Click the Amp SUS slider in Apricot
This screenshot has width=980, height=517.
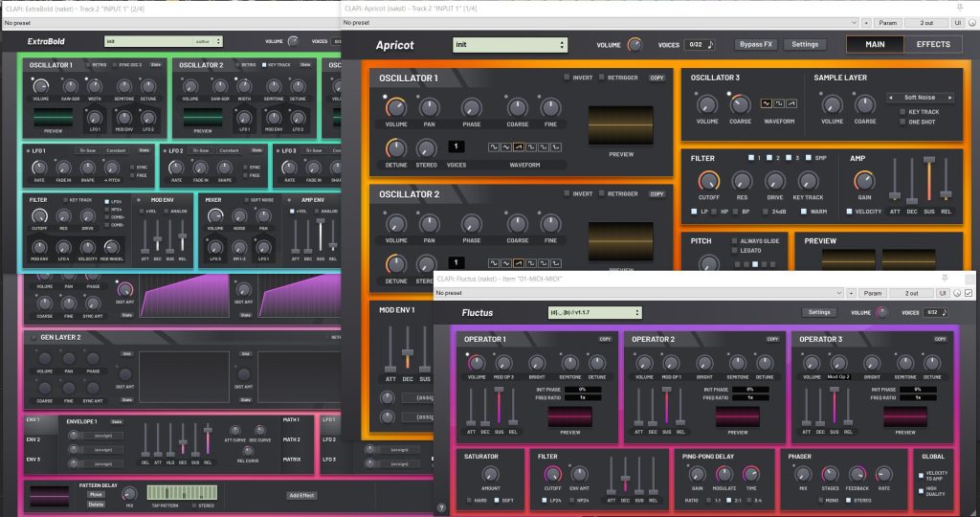(929, 181)
